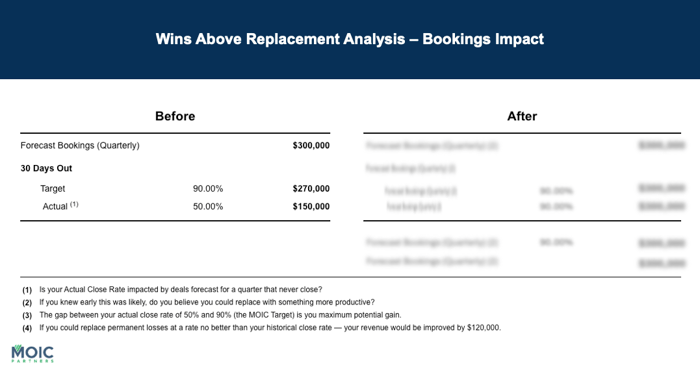The height and width of the screenshot is (376, 700).
Task: Click the blurred first row in After table
Action: (x=525, y=146)
